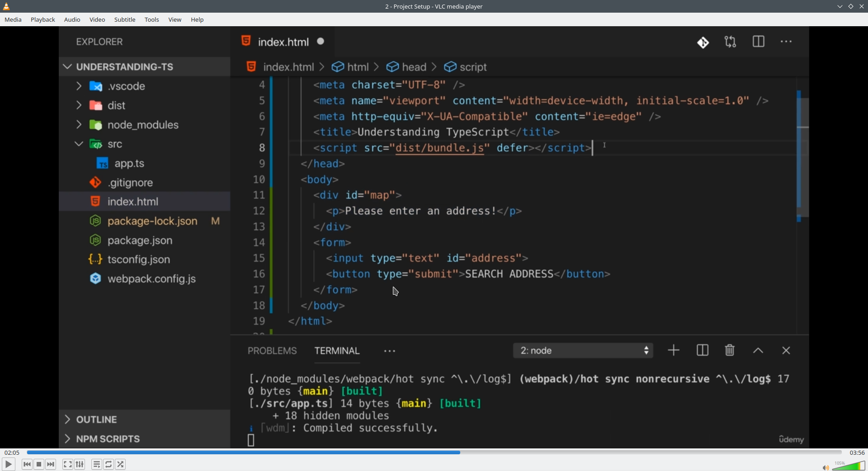
Task: Expand the dist folder chevron
Action: (x=79, y=105)
